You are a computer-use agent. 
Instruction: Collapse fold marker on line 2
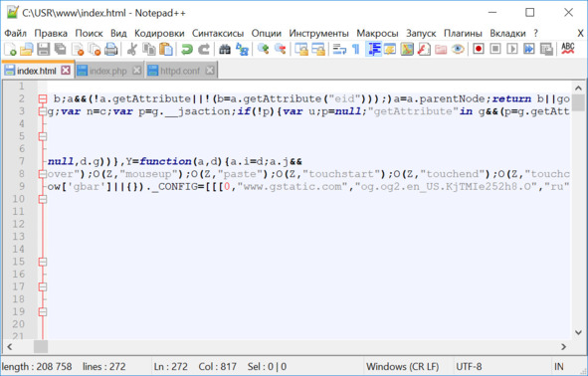point(43,98)
